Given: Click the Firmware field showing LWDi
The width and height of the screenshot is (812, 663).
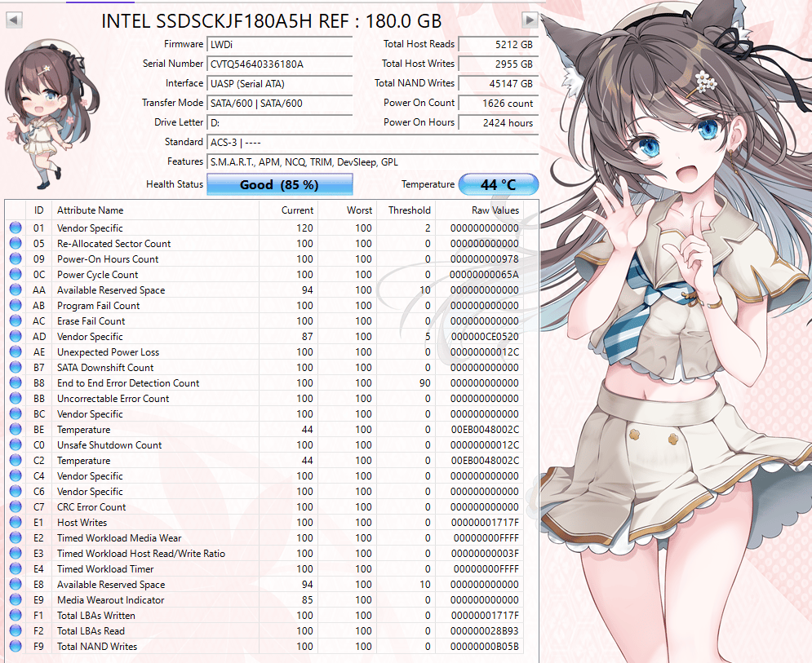Looking at the screenshot, I should (280, 45).
